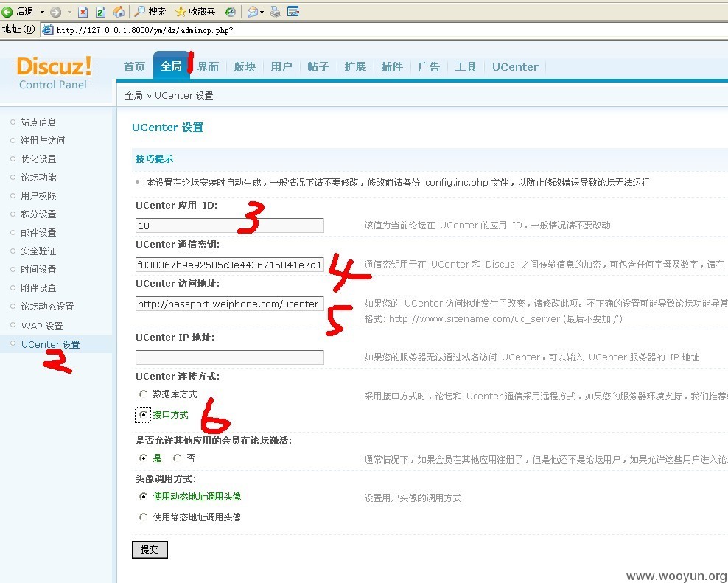This screenshot has width=728, height=583.
Task: Select 使用动态地址调用头像 radio
Action: (143, 497)
